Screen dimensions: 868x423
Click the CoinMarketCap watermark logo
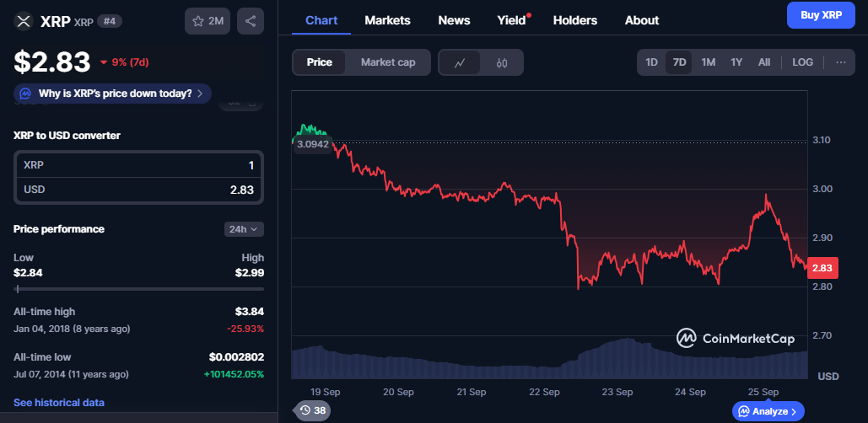736,338
